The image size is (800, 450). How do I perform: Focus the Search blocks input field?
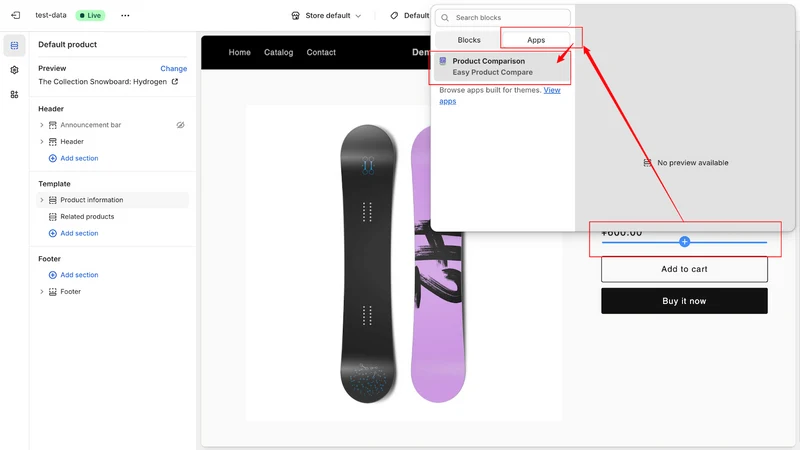(503, 18)
